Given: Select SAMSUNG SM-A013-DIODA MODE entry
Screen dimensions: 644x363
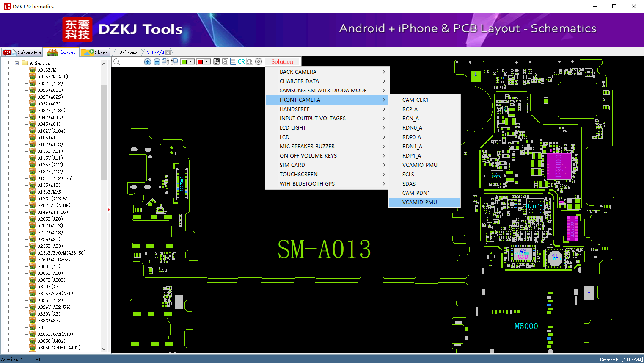Looking at the screenshot, I should (x=328, y=91).
